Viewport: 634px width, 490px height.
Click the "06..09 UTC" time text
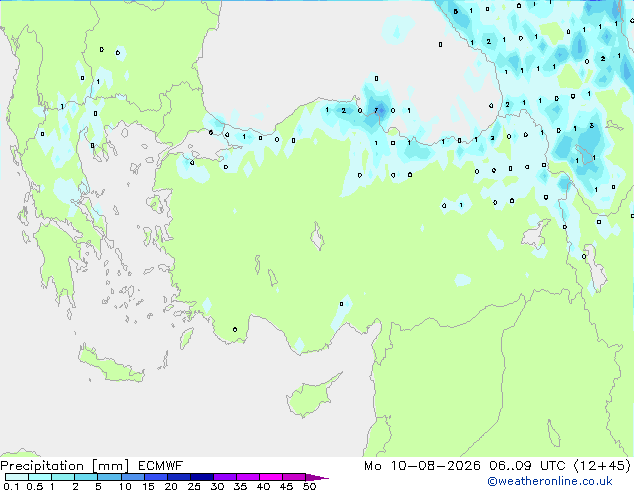pos(527,466)
